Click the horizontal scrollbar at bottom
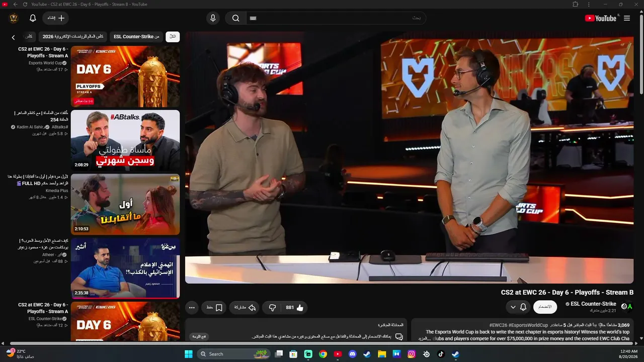 click(322, 343)
